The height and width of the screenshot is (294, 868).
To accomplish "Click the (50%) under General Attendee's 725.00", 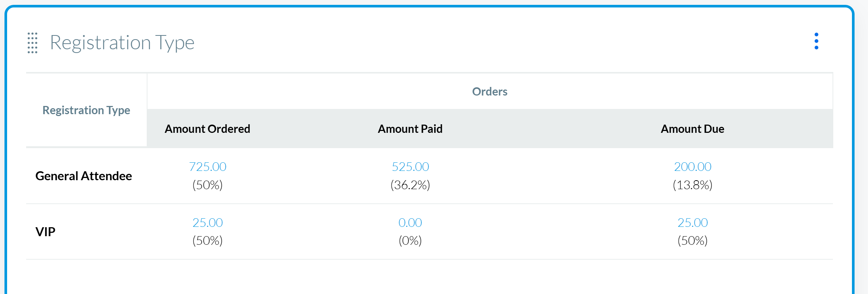I will click(208, 185).
